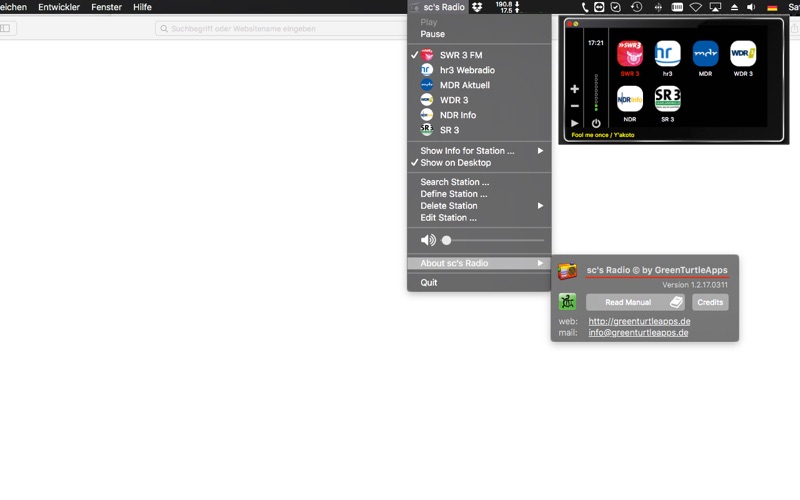Click the radio app icon in About panel
The width and height of the screenshot is (800, 500).
pyautogui.click(x=567, y=271)
